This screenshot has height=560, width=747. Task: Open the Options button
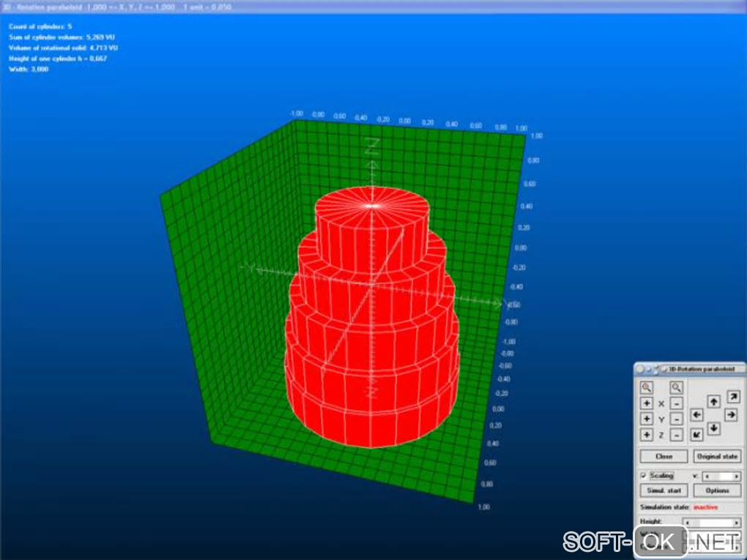click(717, 490)
